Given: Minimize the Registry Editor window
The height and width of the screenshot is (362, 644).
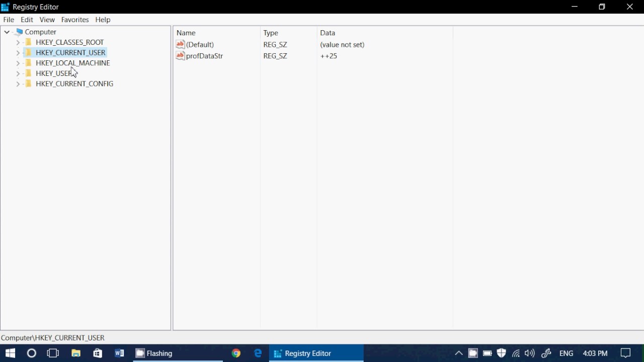Looking at the screenshot, I should coord(575,7).
